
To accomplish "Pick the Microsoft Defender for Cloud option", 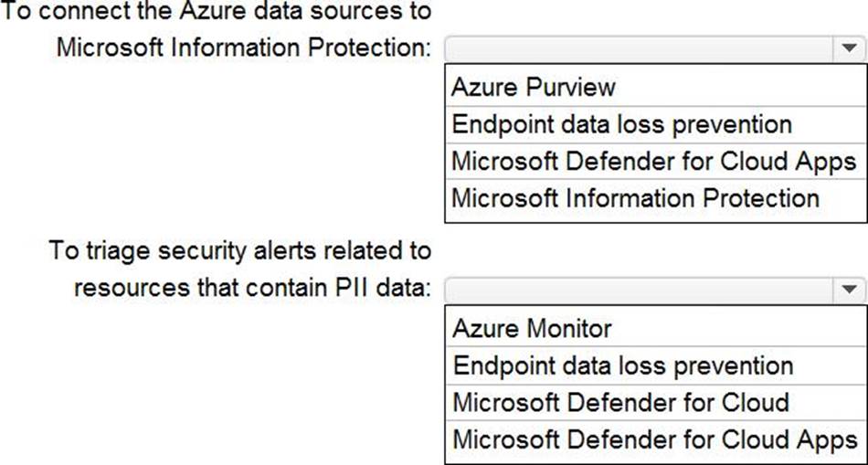I will (621, 402).
